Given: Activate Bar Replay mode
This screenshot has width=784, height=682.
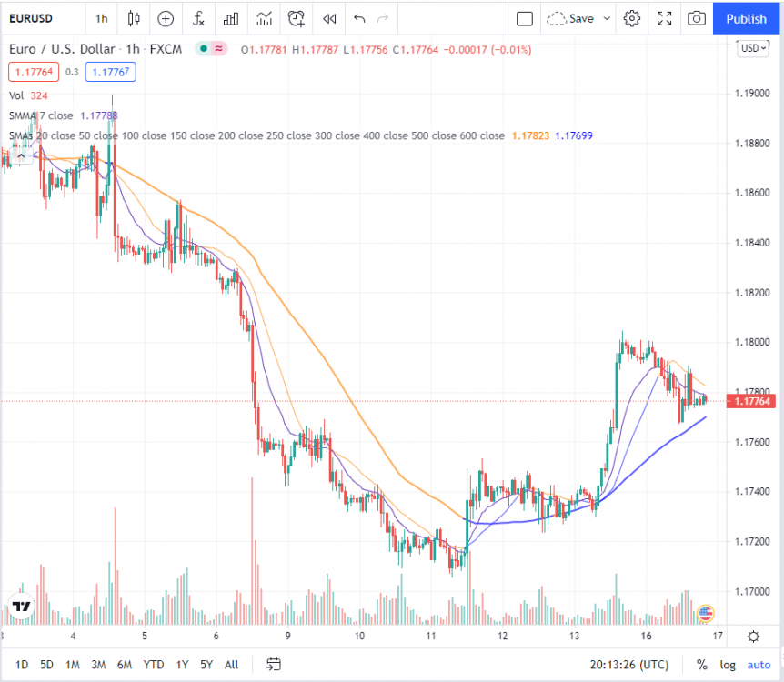Looking at the screenshot, I should coord(328,18).
